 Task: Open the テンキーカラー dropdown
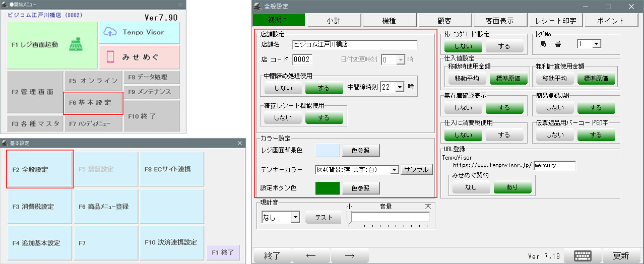tap(395, 169)
